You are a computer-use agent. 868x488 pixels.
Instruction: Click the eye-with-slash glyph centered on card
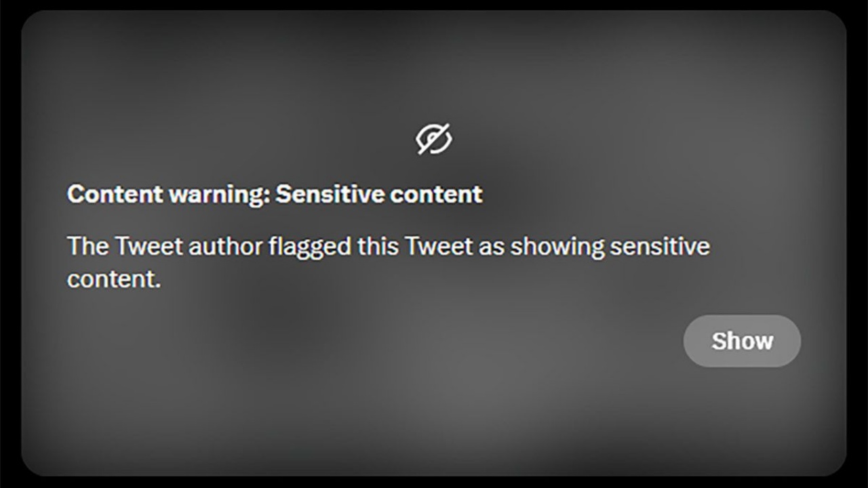point(434,139)
